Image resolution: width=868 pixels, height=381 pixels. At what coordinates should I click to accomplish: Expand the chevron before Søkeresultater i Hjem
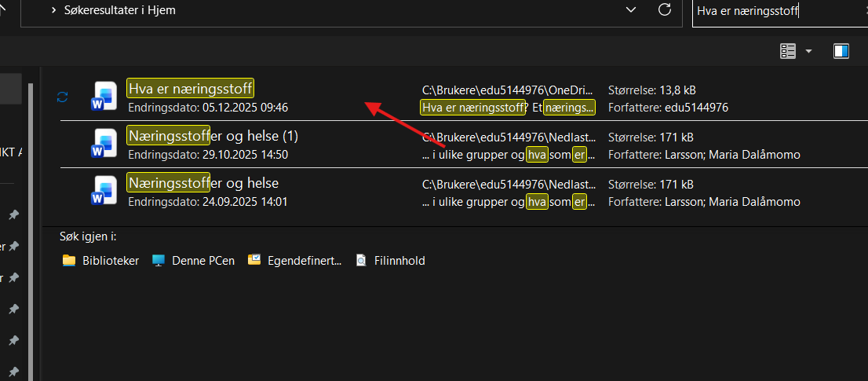click(53, 10)
